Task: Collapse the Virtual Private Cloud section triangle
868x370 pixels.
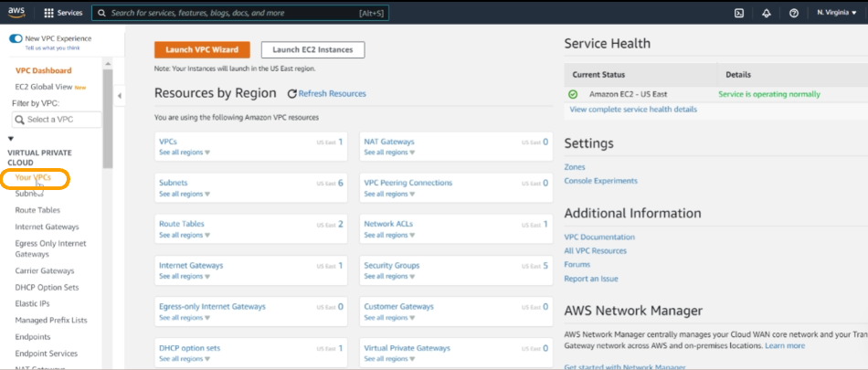Action: (11, 139)
